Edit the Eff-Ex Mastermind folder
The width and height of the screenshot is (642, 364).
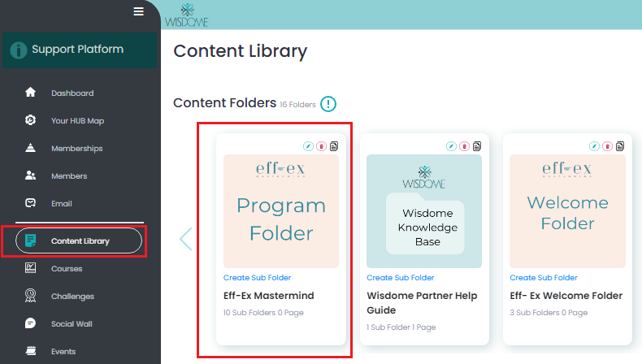click(x=308, y=146)
